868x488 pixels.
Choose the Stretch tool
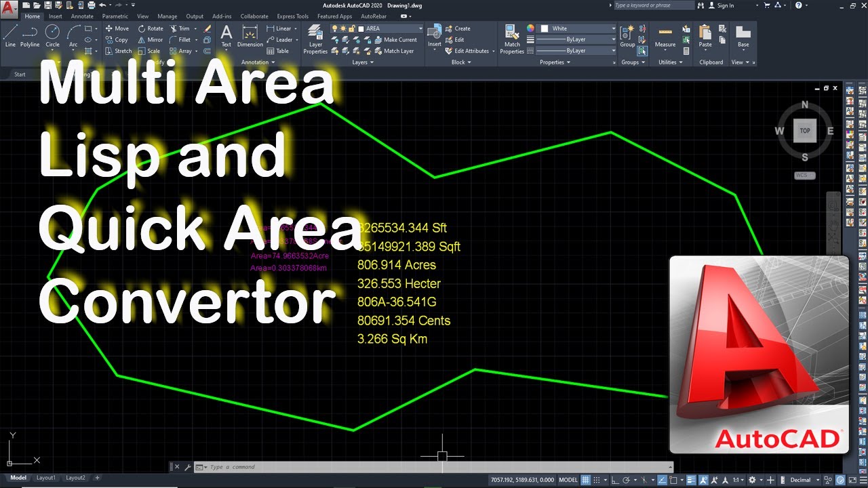(x=119, y=51)
